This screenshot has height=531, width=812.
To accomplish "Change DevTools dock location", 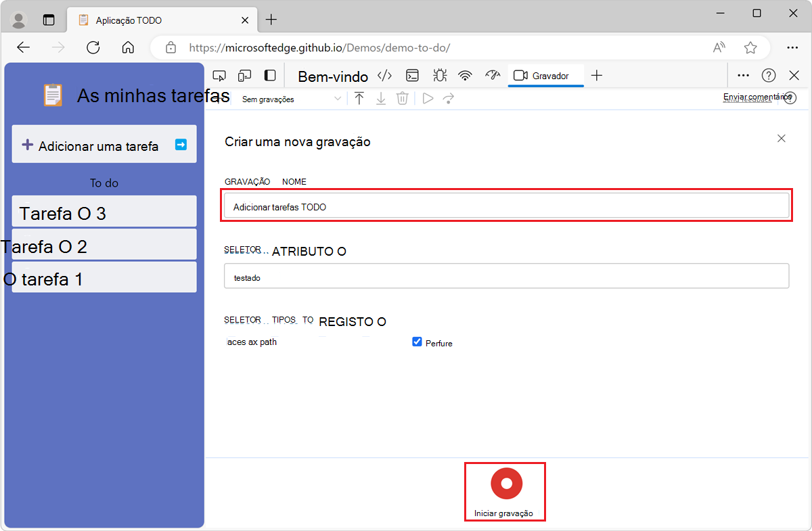I will click(x=269, y=75).
